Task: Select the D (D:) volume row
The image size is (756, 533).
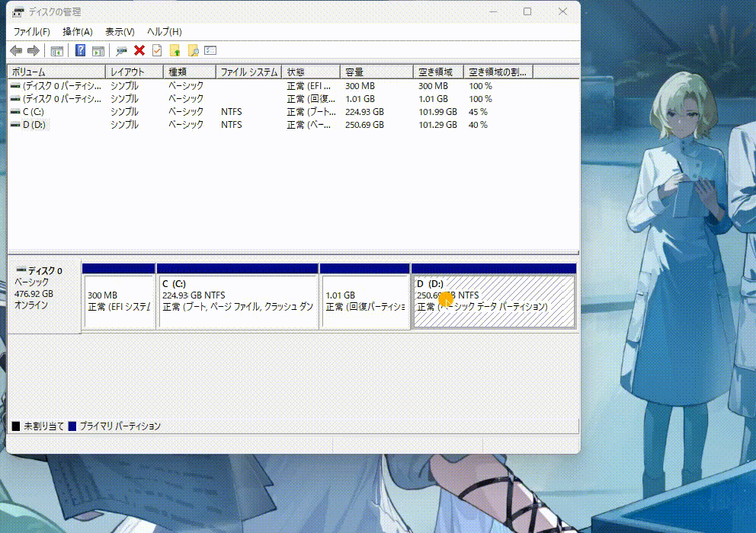Action: 46,124
